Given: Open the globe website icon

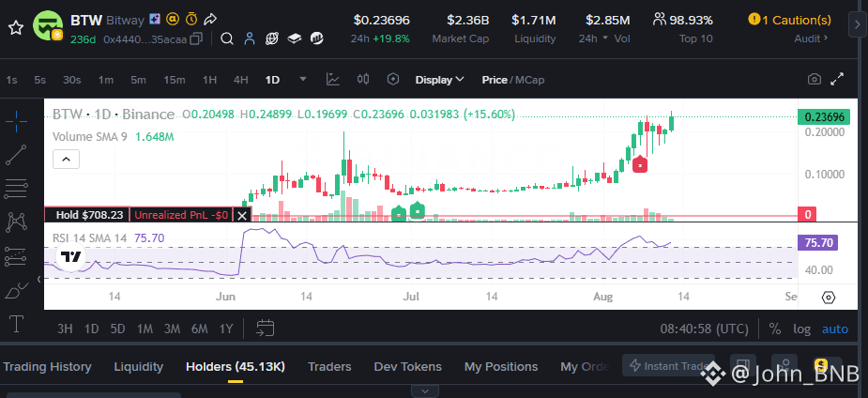Looking at the screenshot, I should click(x=272, y=38).
